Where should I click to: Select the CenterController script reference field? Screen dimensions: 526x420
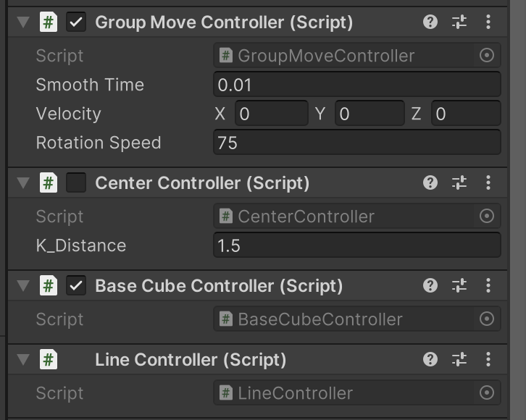(x=357, y=217)
